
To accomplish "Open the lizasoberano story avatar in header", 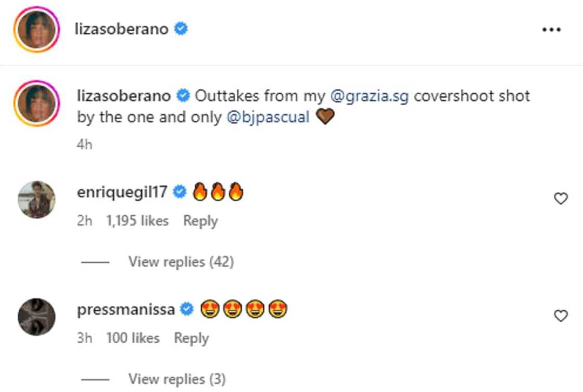I will click(x=36, y=30).
